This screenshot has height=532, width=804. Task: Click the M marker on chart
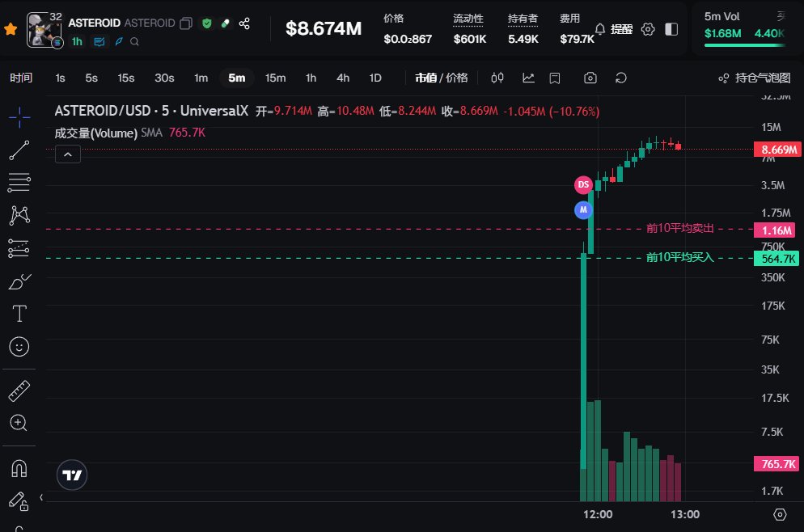tap(583, 209)
